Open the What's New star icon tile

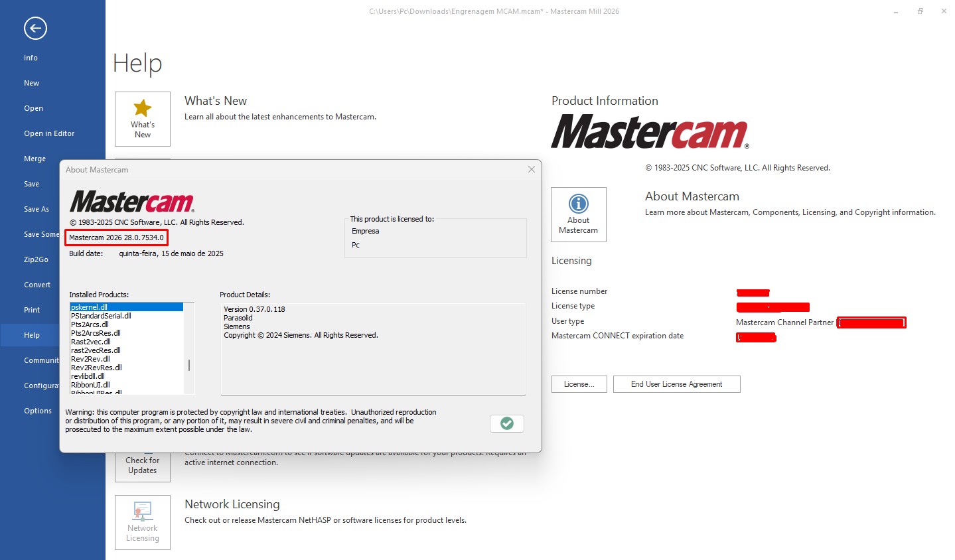(x=143, y=119)
